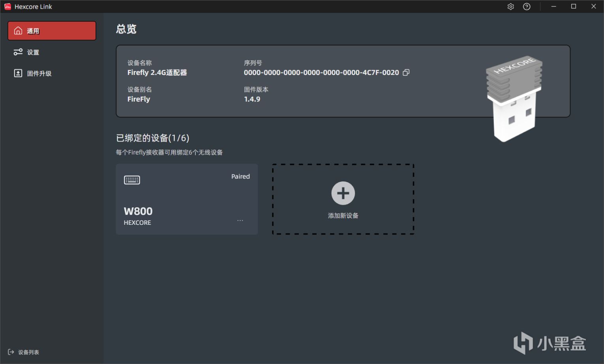This screenshot has width=604, height=364.
Task: Close the Hexcore Link window
Action: click(593, 6)
